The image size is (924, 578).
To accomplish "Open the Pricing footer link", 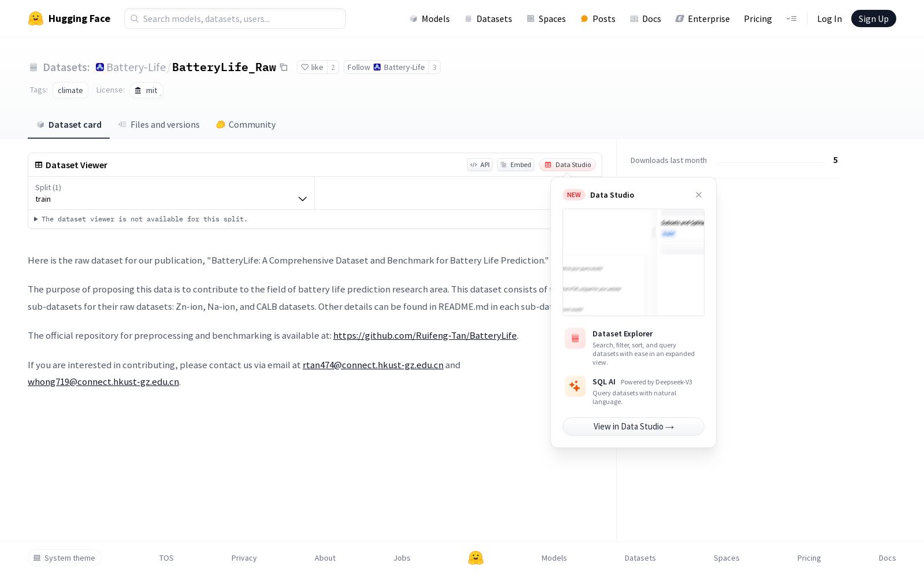I will tap(809, 558).
